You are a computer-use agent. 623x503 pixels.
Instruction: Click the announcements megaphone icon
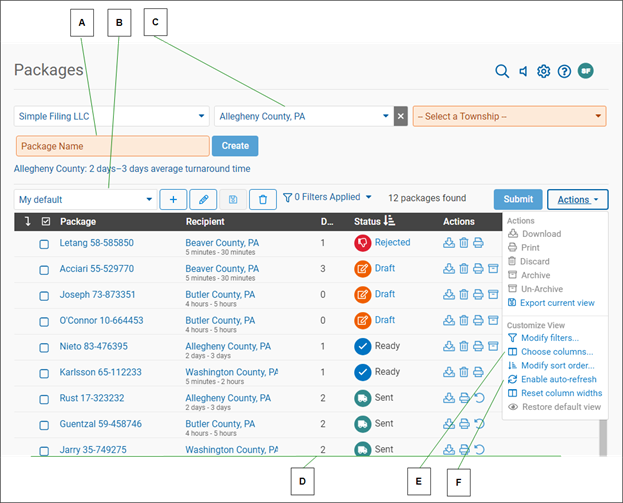click(x=523, y=71)
